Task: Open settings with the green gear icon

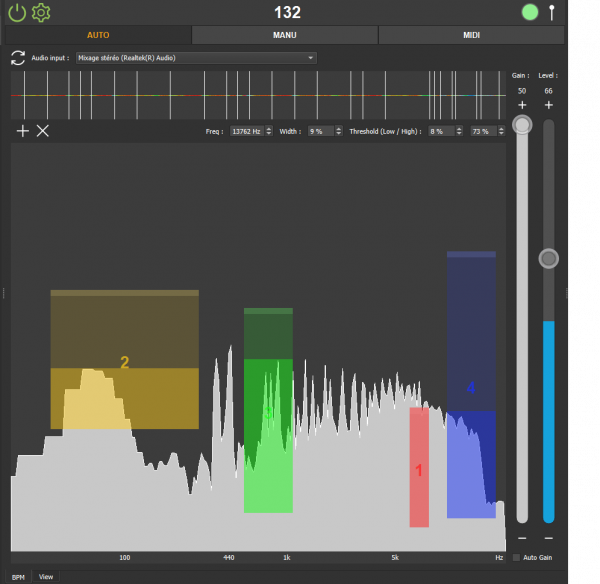Action: pyautogui.click(x=41, y=13)
